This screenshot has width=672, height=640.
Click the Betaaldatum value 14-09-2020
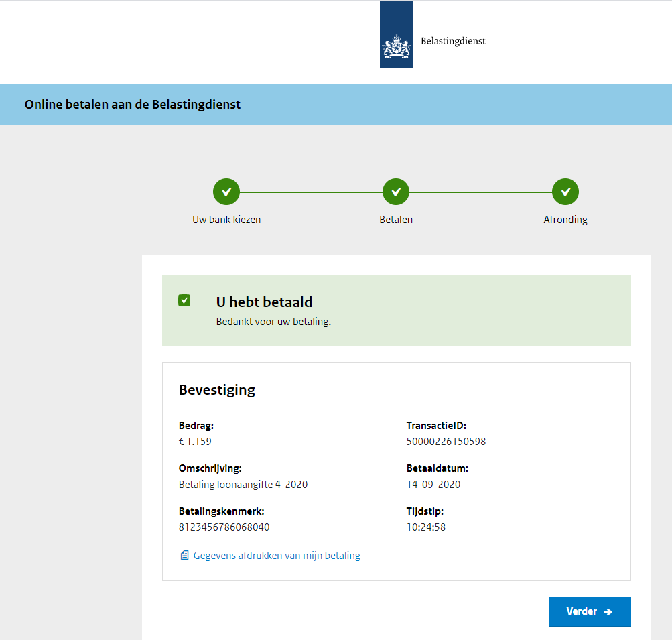pos(433,485)
